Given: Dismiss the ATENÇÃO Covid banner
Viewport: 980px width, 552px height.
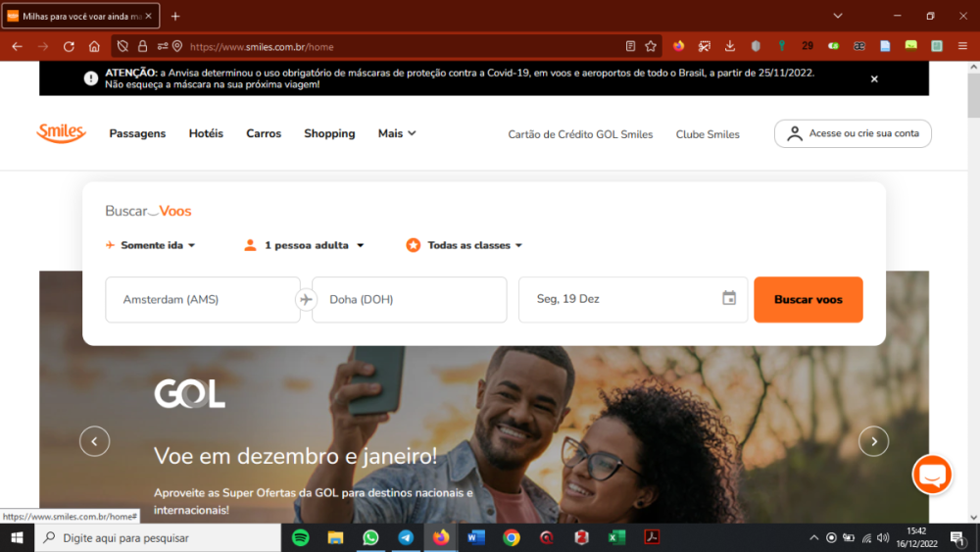Looking at the screenshot, I should [874, 78].
